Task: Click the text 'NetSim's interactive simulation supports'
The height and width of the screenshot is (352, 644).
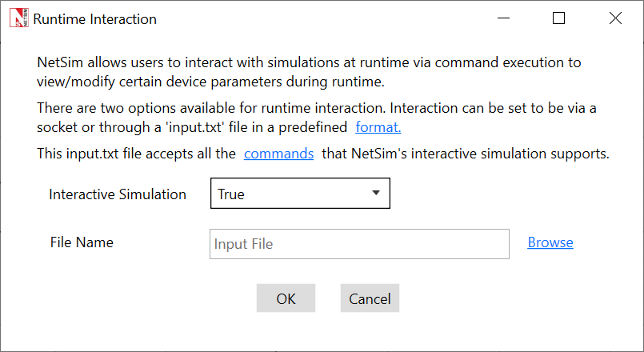Action: 466,154
